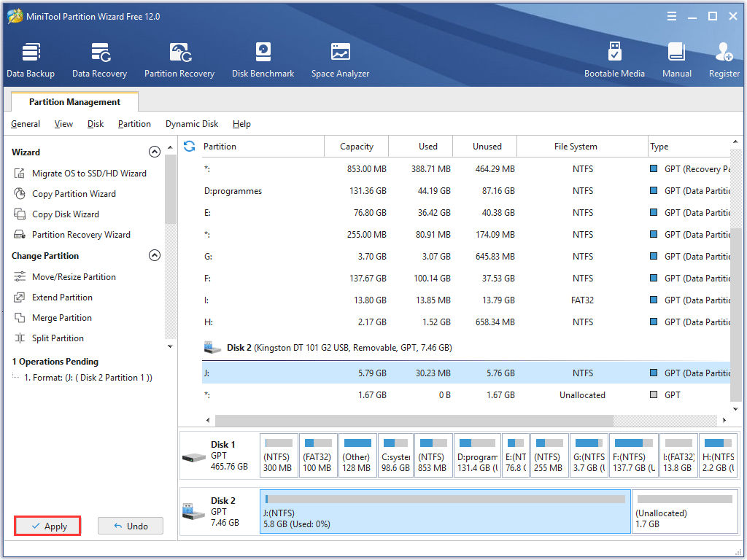Click Migrate OS to SSD/HD Wizard link

pos(89,174)
